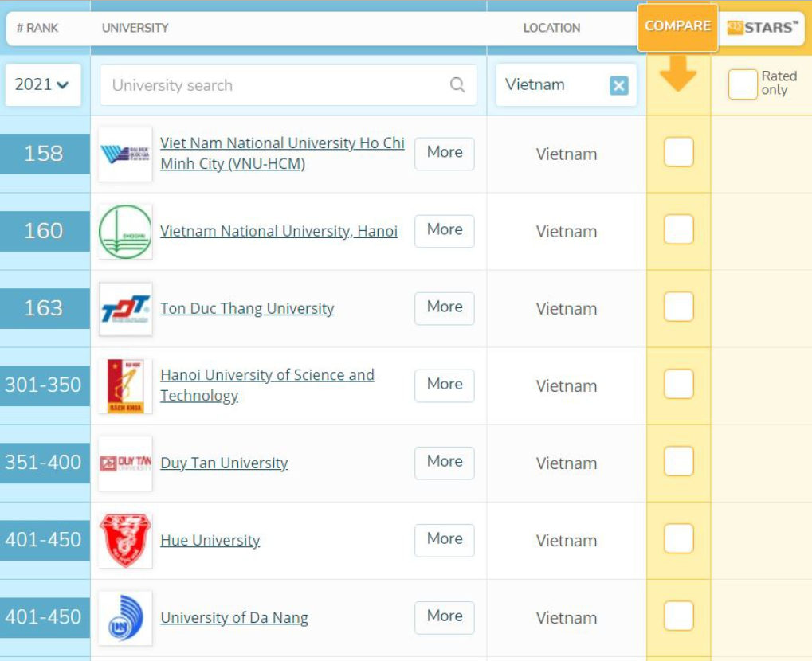
Task: Click the University search field
Action: [x=275, y=85]
